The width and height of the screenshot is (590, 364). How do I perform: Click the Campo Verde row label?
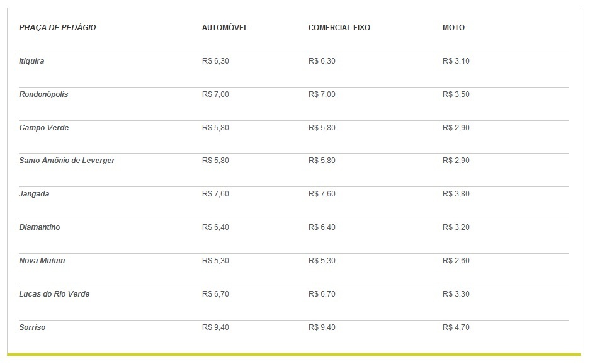[44, 128]
